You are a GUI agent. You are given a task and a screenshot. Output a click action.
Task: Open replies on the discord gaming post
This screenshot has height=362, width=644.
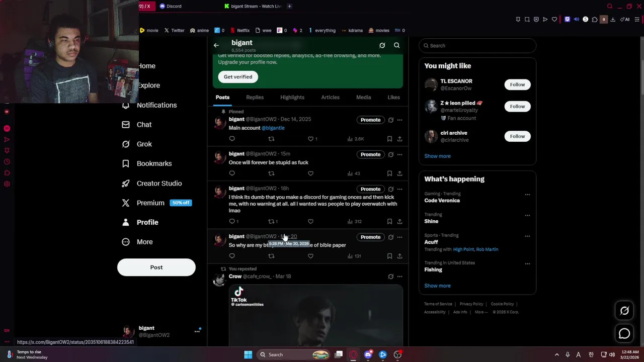click(x=233, y=221)
